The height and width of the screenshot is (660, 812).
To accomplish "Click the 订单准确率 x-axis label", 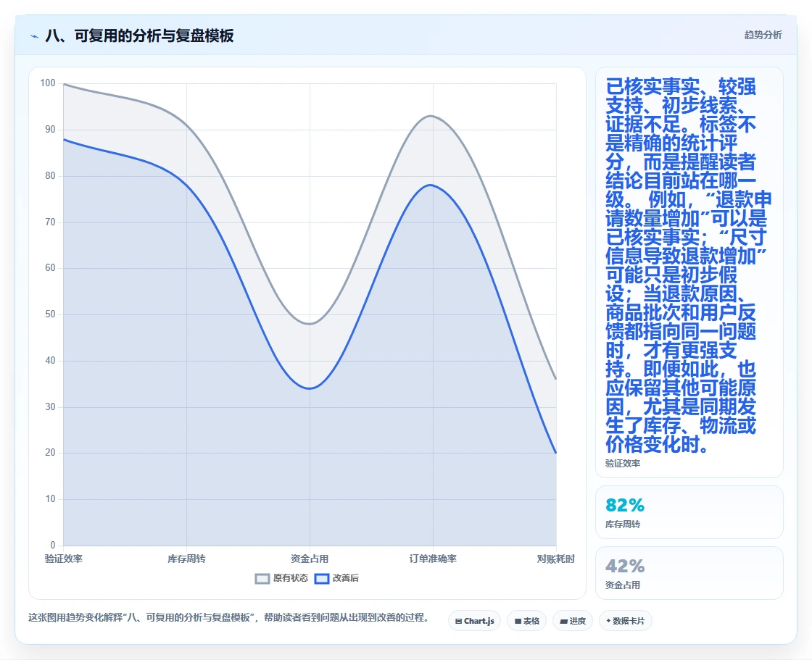I will point(433,559).
